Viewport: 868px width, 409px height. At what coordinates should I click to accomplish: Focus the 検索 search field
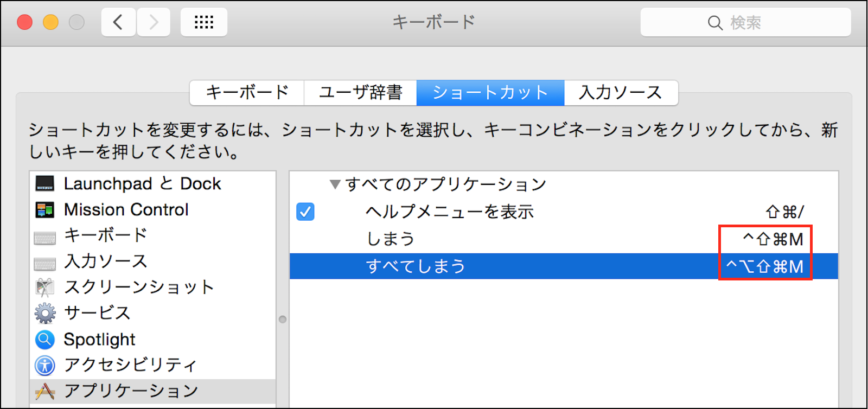coord(746,22)
